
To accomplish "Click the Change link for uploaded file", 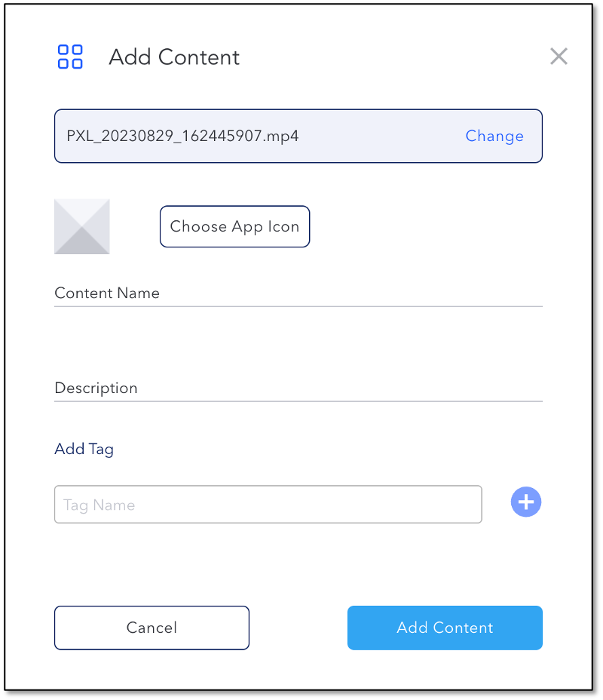I will pos(494,136).
